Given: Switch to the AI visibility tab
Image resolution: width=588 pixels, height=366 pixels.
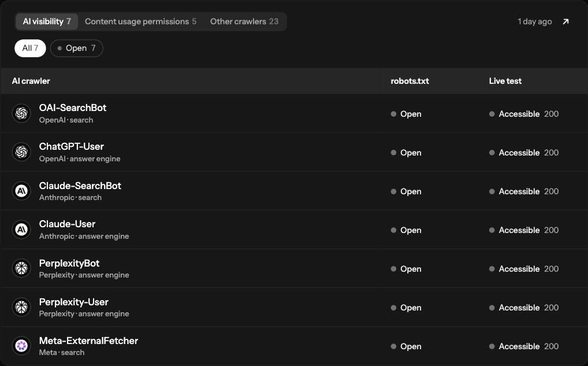Looking at the screenshot, I should pos(47,21).
